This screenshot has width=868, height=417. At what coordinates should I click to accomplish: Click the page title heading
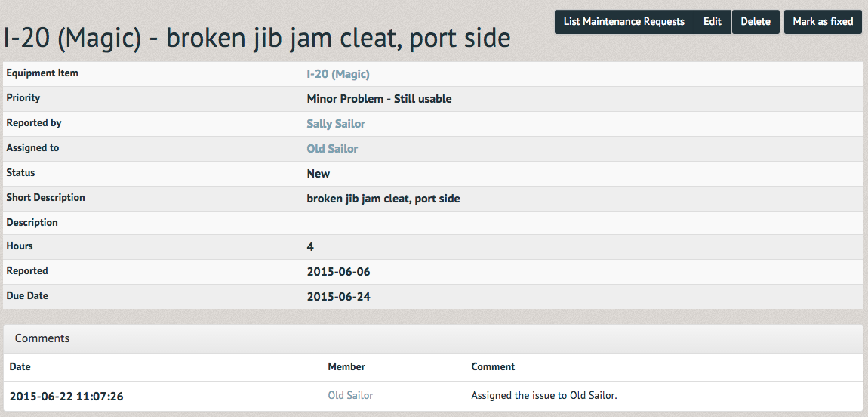[257, 38]
